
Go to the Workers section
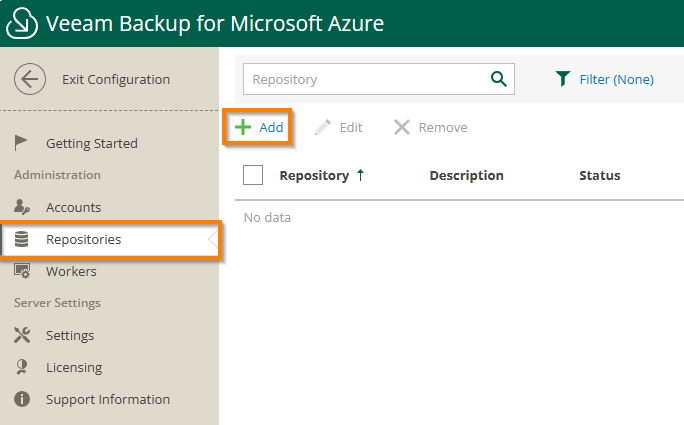[71, 271]
